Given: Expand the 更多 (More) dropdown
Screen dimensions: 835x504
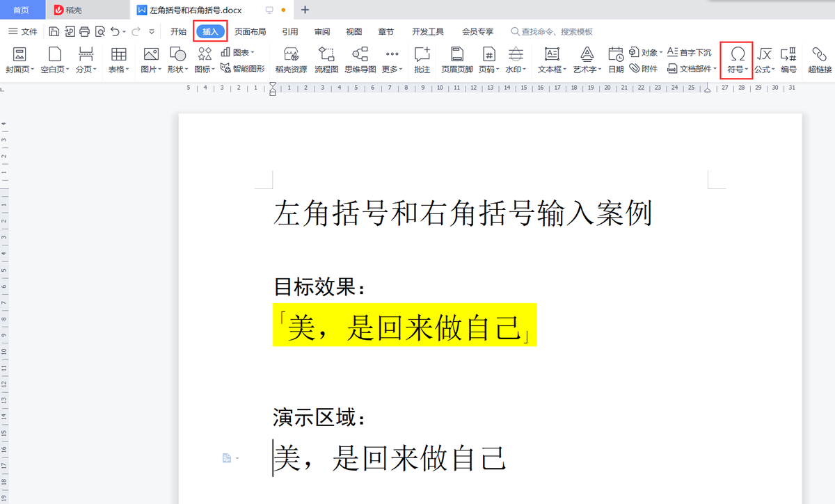Looking at the screenshot, I should click(x=393, y=60).
